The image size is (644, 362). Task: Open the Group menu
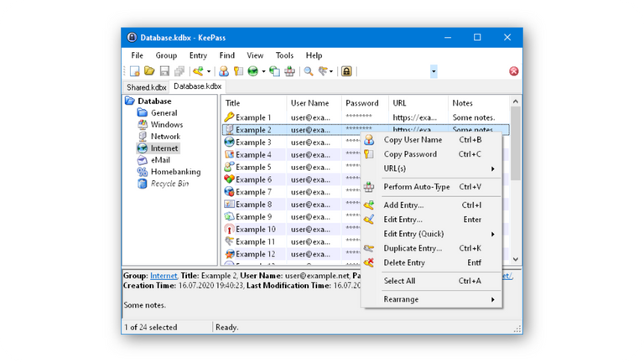166,55
